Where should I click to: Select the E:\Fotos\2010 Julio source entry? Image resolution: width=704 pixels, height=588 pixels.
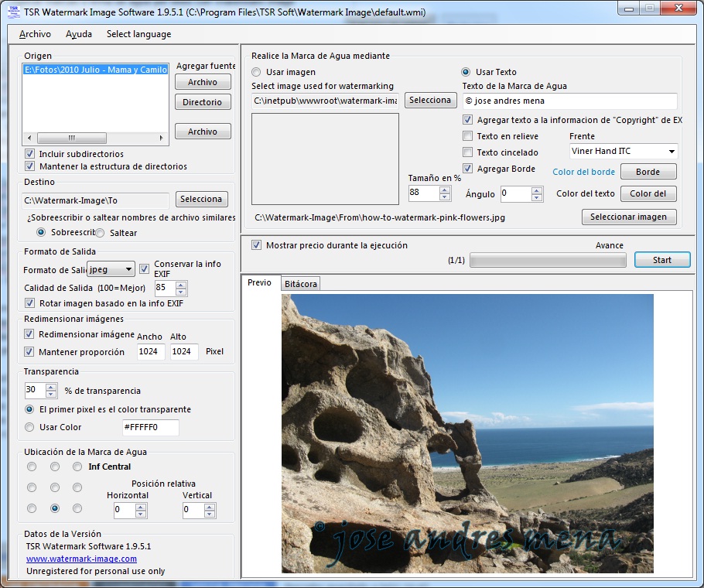tap(96, 70)
